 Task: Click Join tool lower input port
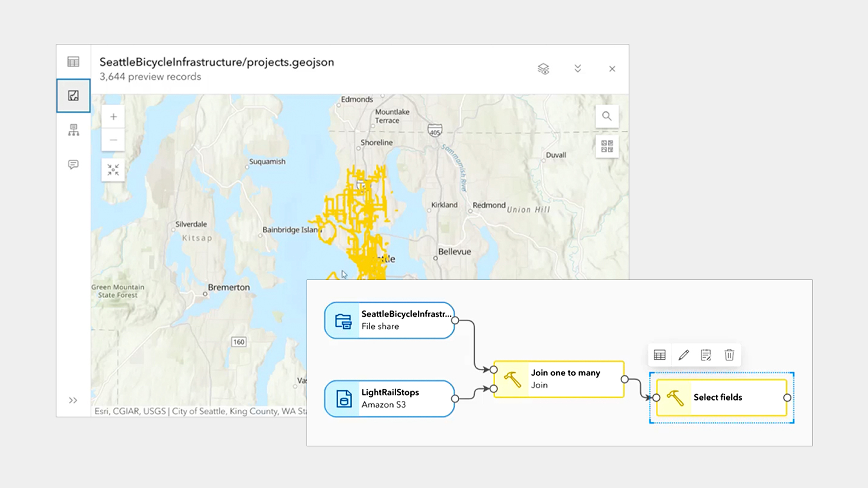[x=494, y=389]
